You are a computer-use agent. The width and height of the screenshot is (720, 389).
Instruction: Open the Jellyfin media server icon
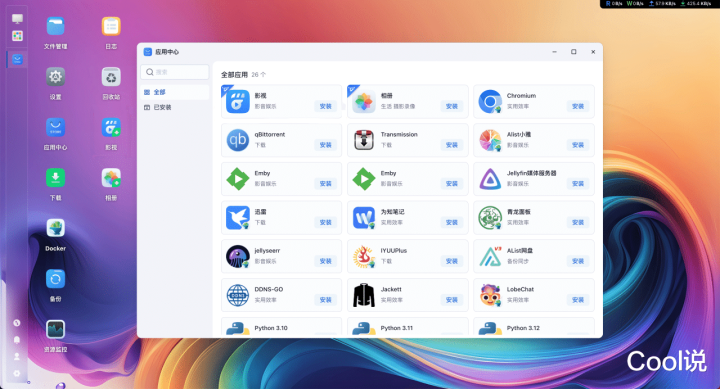(x=490, y=179)
